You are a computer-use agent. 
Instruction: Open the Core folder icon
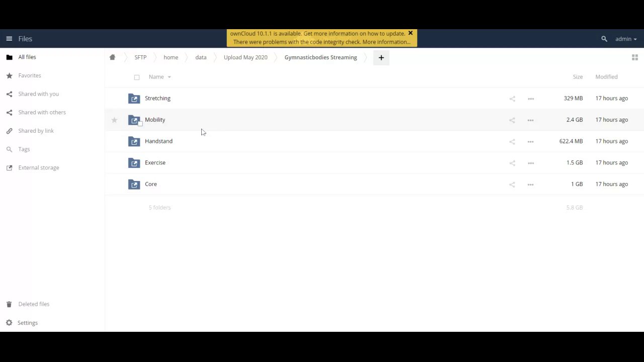pos(134,185)
